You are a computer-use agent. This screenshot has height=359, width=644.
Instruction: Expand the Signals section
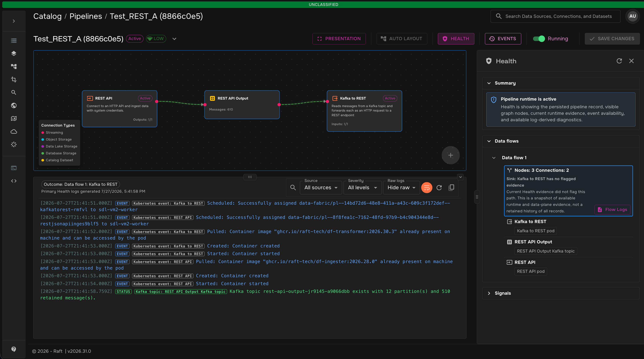click(489, 293)
